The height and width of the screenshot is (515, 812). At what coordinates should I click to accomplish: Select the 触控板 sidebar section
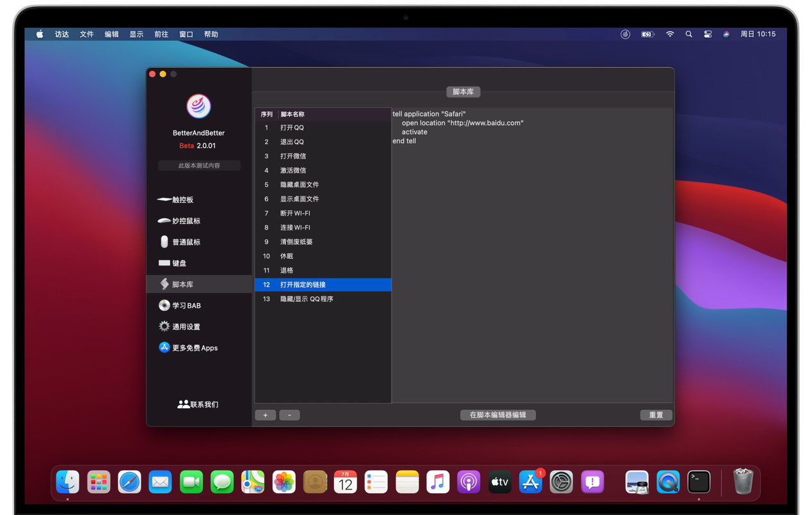click(x=181, y=199)
